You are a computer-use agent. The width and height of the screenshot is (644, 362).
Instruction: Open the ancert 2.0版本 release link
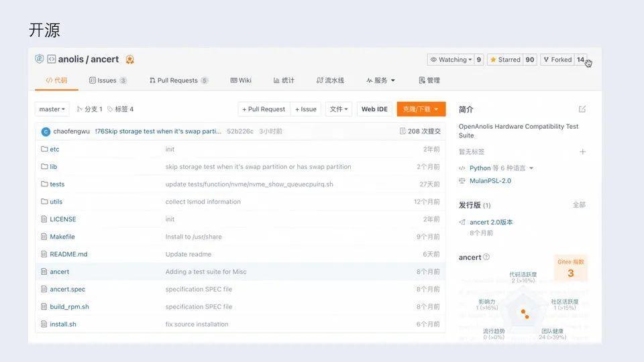[x=491, y=222]
